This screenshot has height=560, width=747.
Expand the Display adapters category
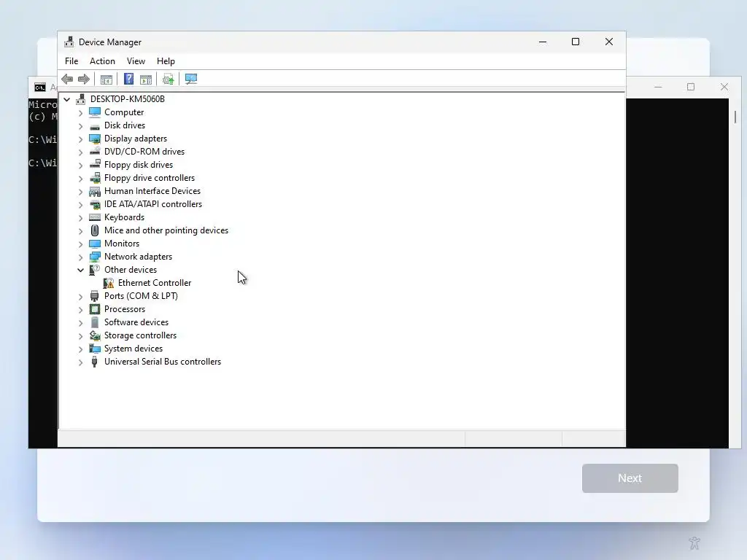80,139
